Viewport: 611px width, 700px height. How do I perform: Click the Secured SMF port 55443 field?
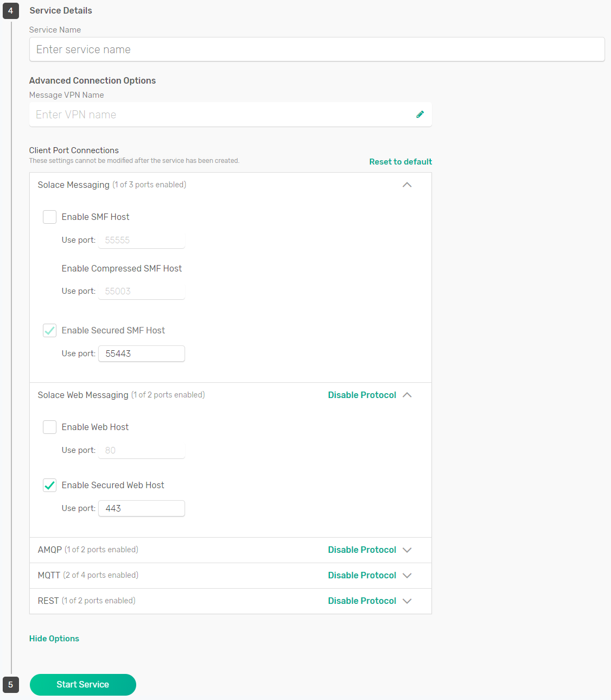142,354
